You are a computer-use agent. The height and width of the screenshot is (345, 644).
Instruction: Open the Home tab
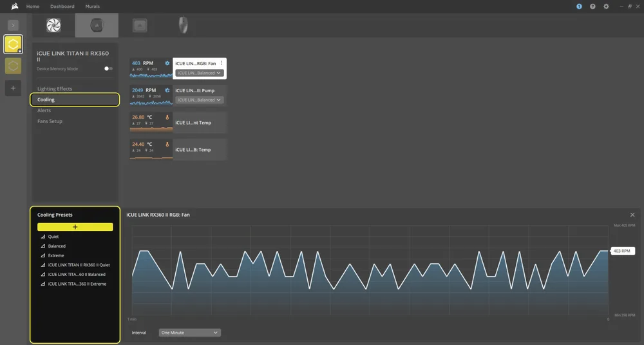[33, 6]
